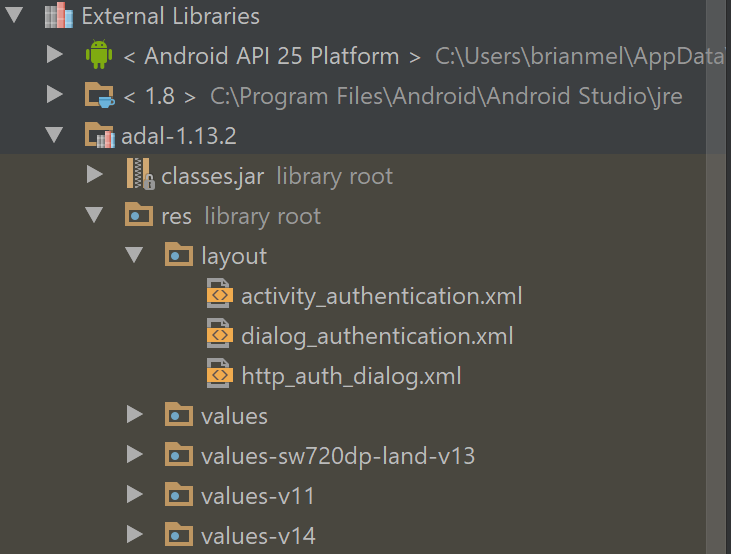
Task: Collapse the adal-1.13.2 node
Action: click(55, 135)
